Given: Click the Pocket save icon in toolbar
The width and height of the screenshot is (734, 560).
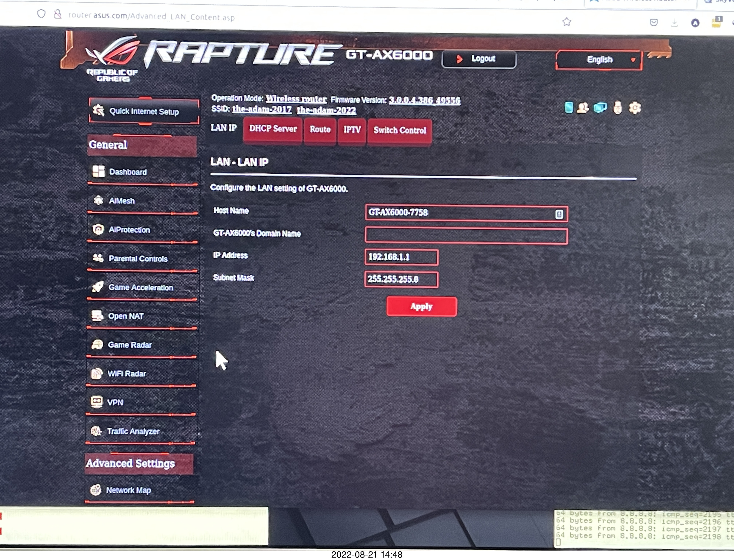Looking at the screenshot, I should (x=654, y=23).
